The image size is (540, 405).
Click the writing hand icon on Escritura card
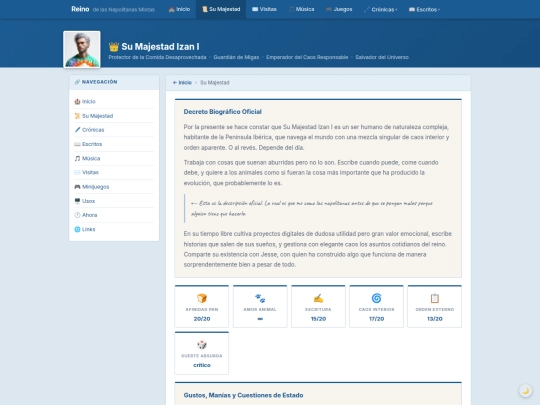coord(318,298)
